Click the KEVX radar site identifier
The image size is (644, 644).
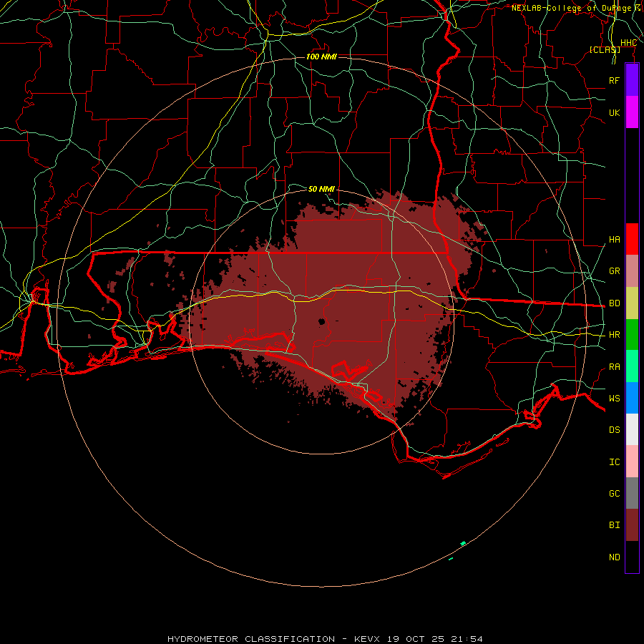pyautogui.click(x=367, y=639)
